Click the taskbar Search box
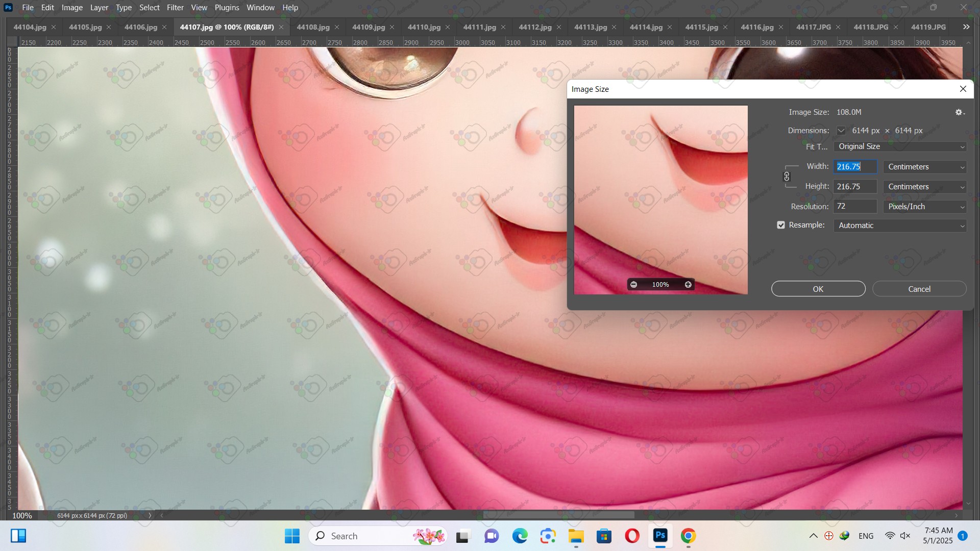Screen dimensions: 980x551 coord(378,536)
